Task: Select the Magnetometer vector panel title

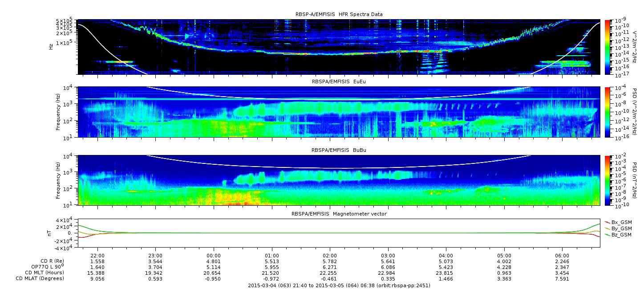Action: point(339,214)
